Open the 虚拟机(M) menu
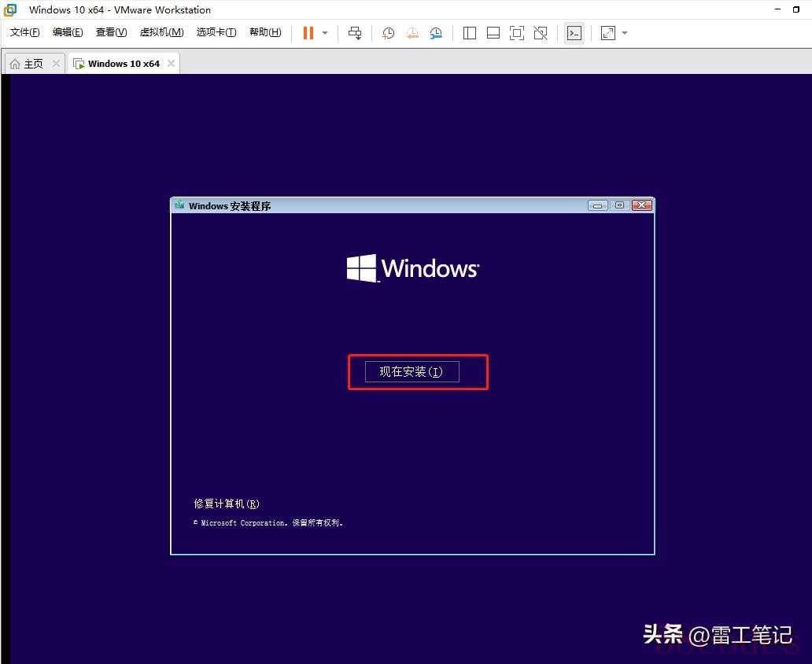The image size is (812, 664). coord(161,32)
